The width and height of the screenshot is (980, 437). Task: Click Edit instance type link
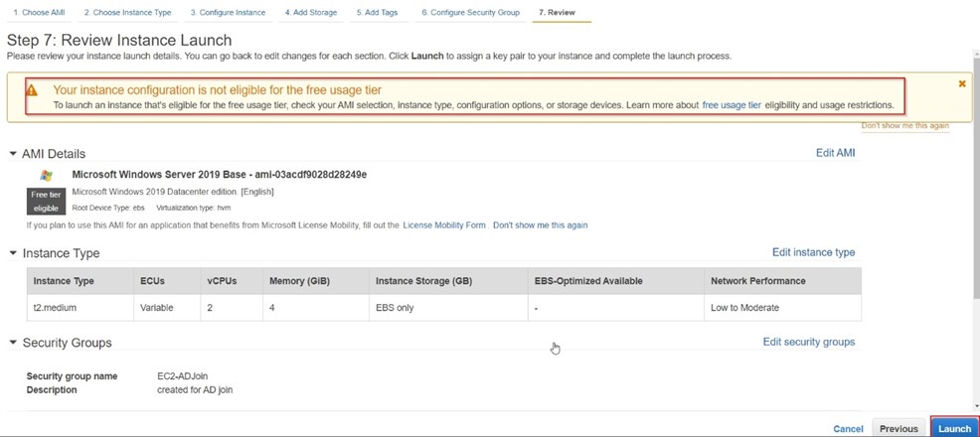click(x=813, y=252)
